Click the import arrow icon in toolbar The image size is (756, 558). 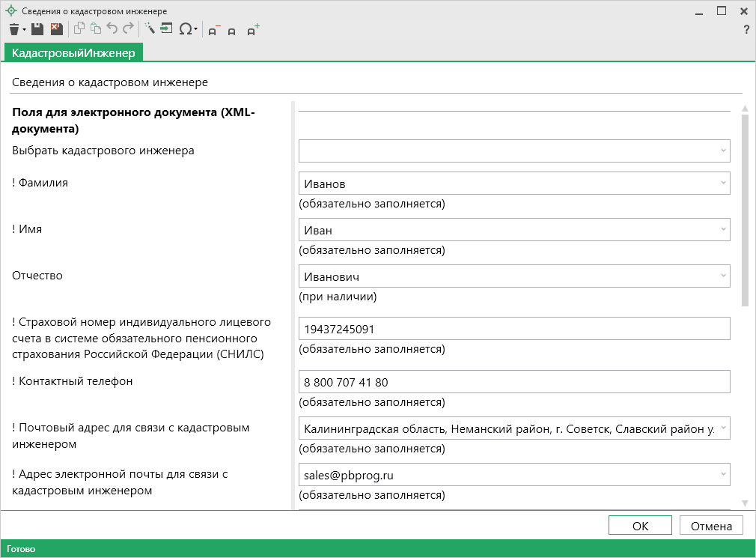[166, 29]
